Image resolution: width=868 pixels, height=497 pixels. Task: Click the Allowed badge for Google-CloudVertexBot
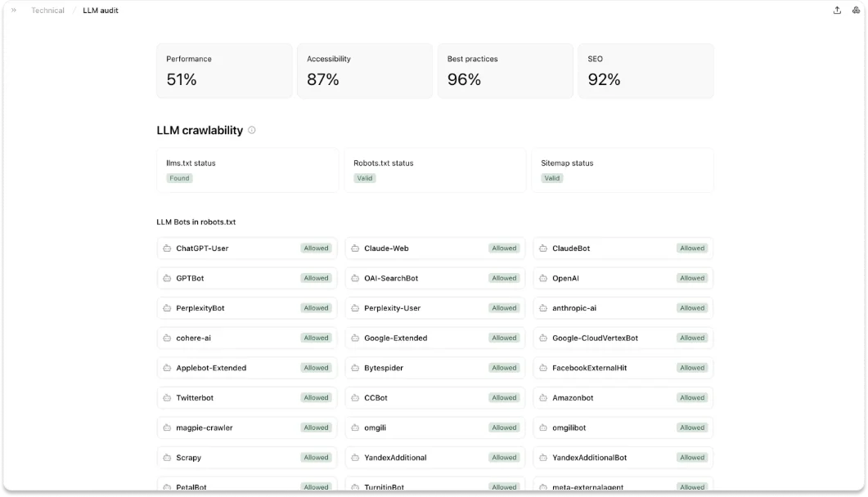692,338
